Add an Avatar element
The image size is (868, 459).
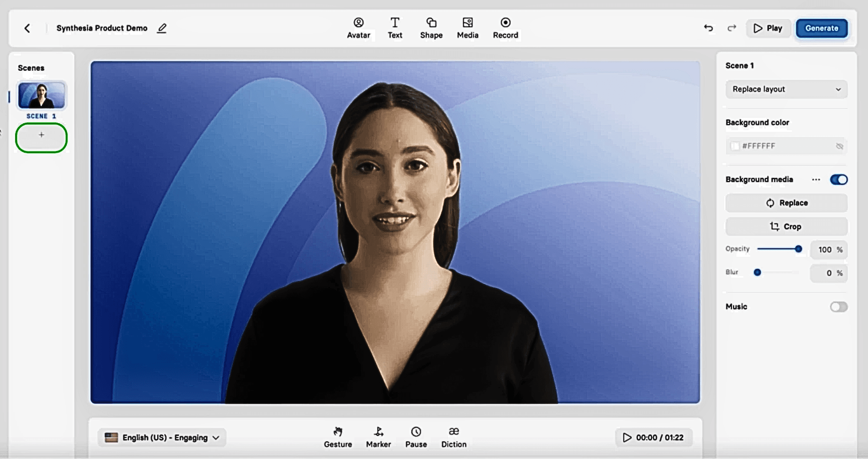pos(359,28)
